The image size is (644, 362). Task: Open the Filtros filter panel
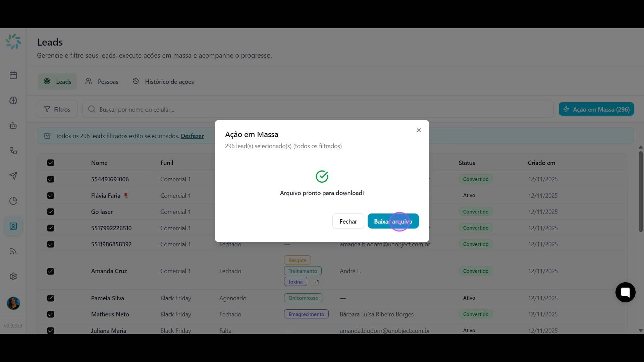[57, 109]
